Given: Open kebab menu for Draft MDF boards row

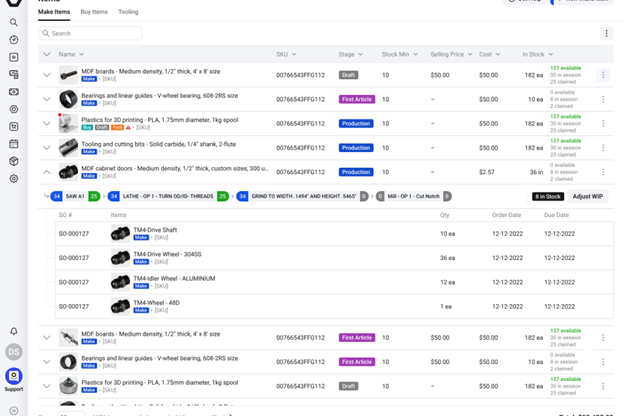Looking at the screenshot, I should [603, 75].
